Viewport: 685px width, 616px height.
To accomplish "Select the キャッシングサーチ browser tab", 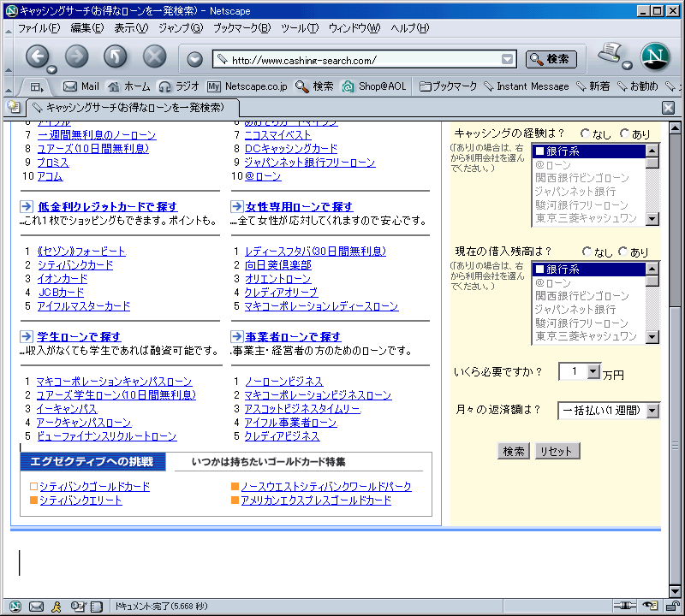I will (134, 108).
